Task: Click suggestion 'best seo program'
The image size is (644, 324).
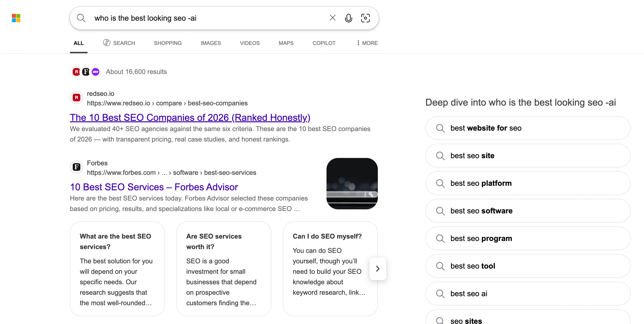Action: coord(528,238)
